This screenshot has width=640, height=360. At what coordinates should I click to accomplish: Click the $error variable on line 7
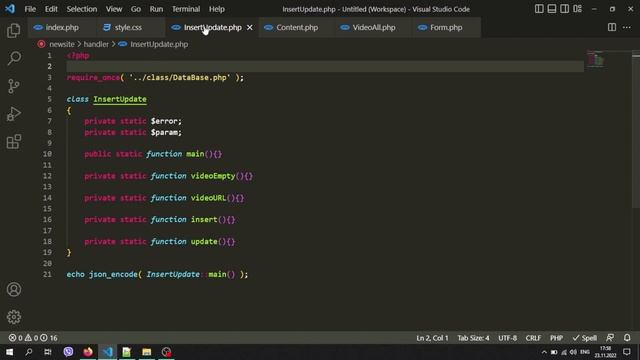click(x=164, y=121)
